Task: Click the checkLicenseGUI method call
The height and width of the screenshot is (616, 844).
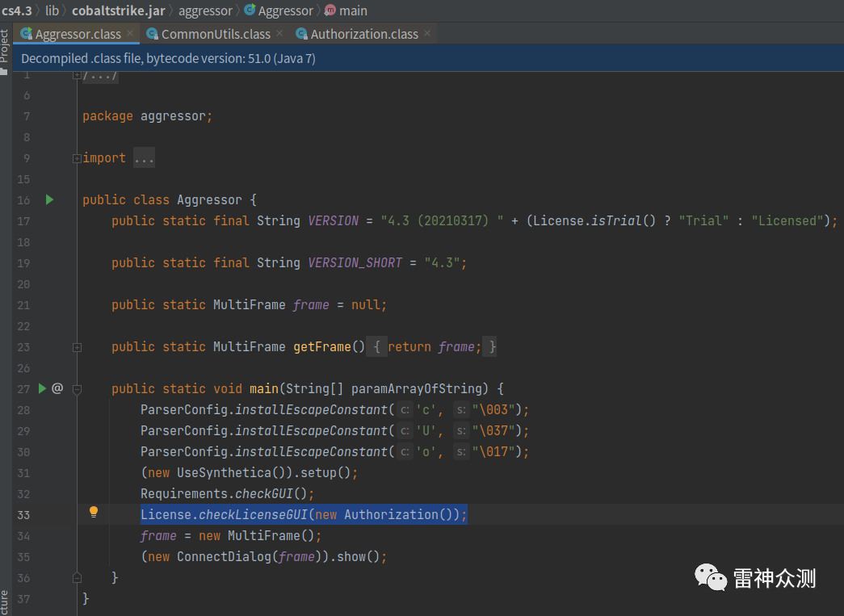Action: click(253, 514)
